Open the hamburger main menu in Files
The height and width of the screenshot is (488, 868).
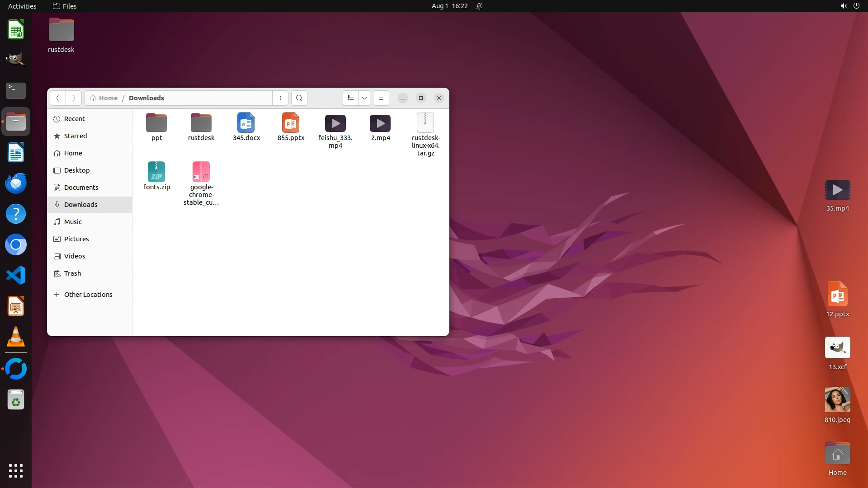click(381, 98)
